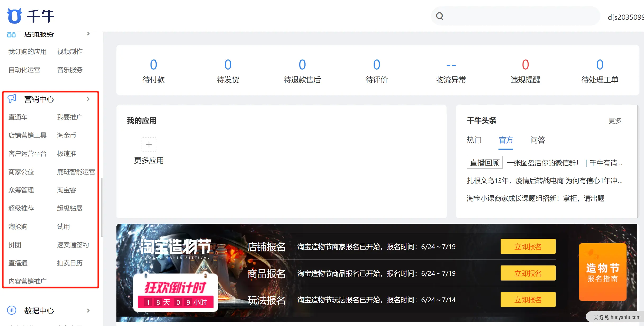Click the 数据中心 chart icon
644x326 pixels.
pos(12,310)
